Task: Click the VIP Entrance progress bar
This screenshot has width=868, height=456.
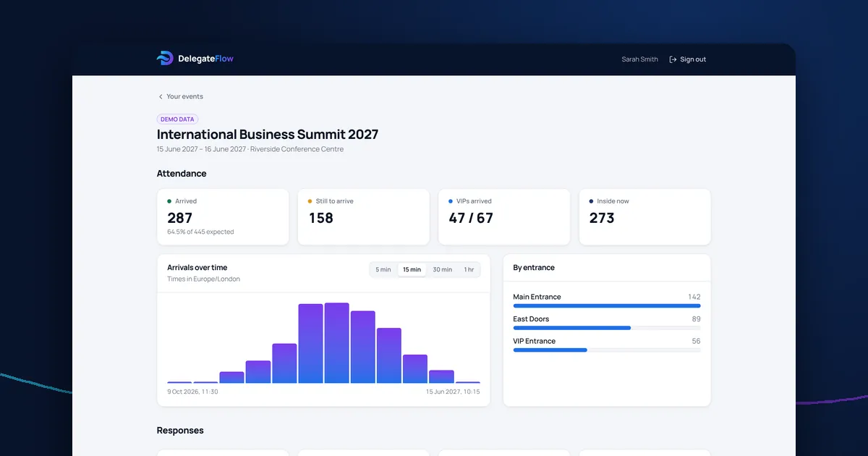Action: click(x=606, y=350)
